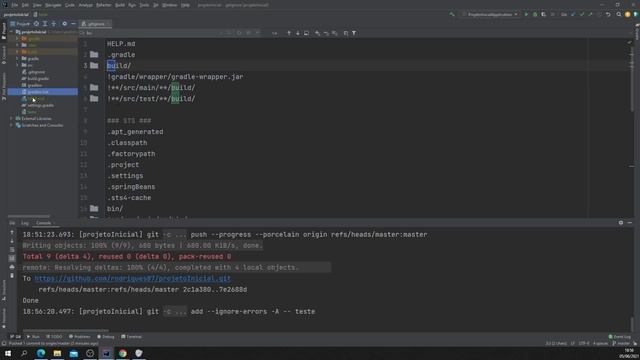Open the Refactor menu
This screenshot has width=640, height=360.
pos(104,5)
